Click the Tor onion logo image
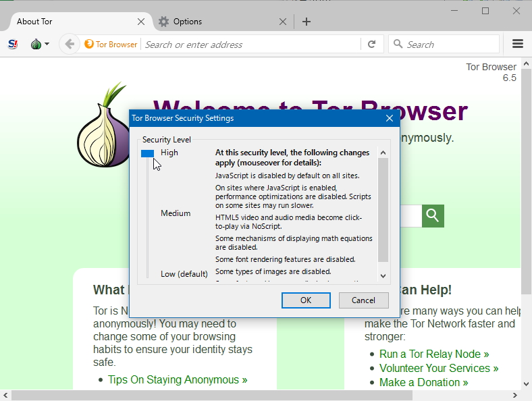This screenshot has height=401, width=532. [x=103, y=124]
